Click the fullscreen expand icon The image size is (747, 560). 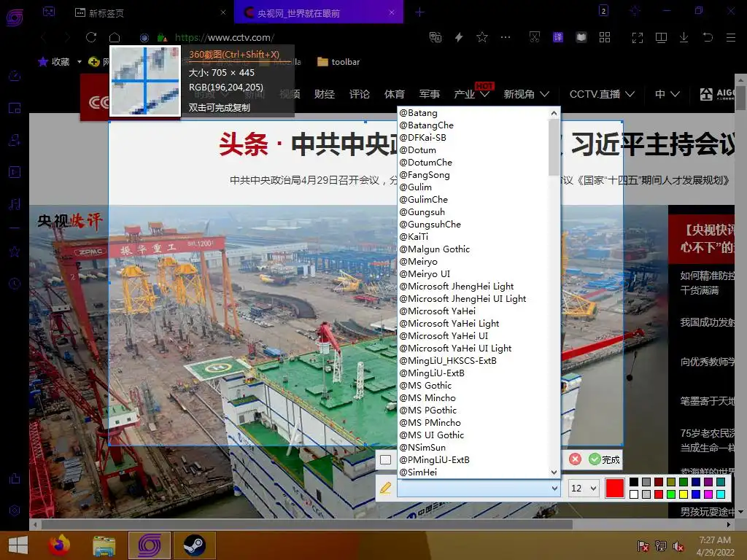[638, 37]
